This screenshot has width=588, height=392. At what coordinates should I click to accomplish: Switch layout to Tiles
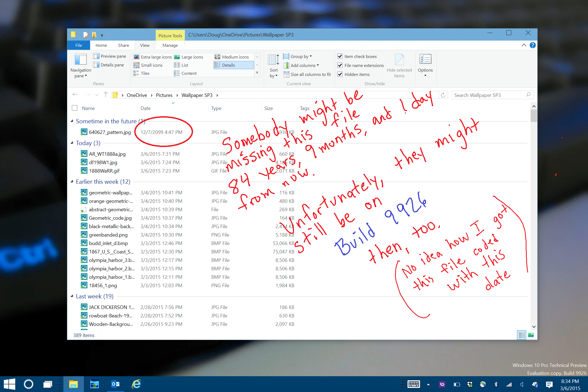point(142,73)
